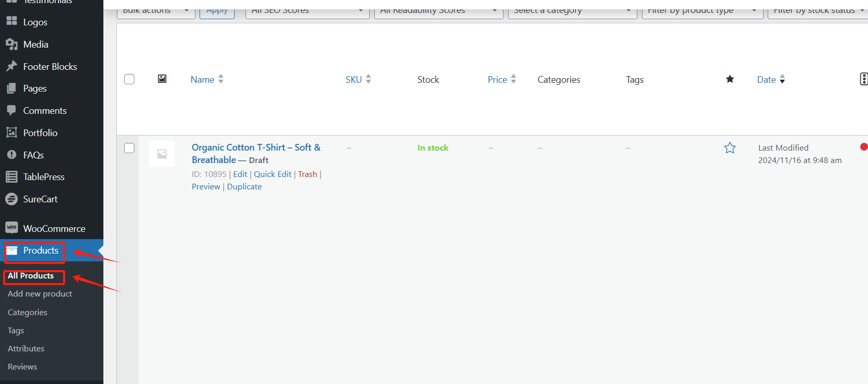Viewport: 868px width, 384px height.
Task: Open the column options icon at right
Action: [x=863, y=79]
